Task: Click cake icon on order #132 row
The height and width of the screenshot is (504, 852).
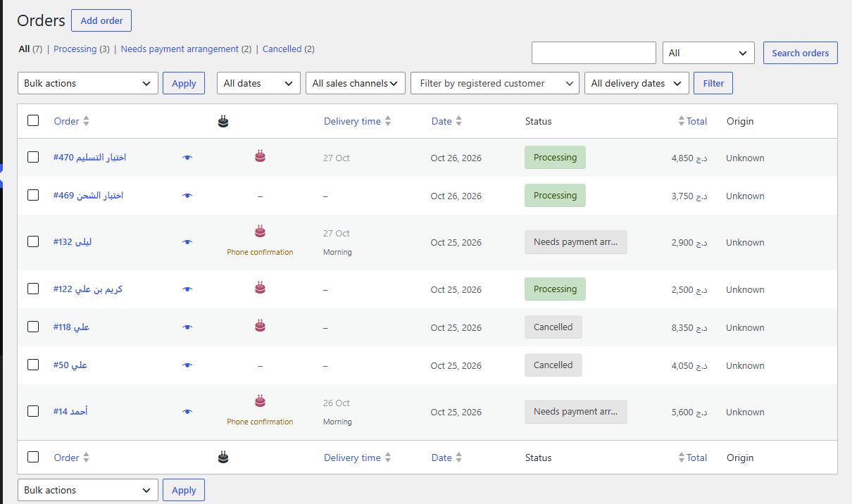Action: 260,231
